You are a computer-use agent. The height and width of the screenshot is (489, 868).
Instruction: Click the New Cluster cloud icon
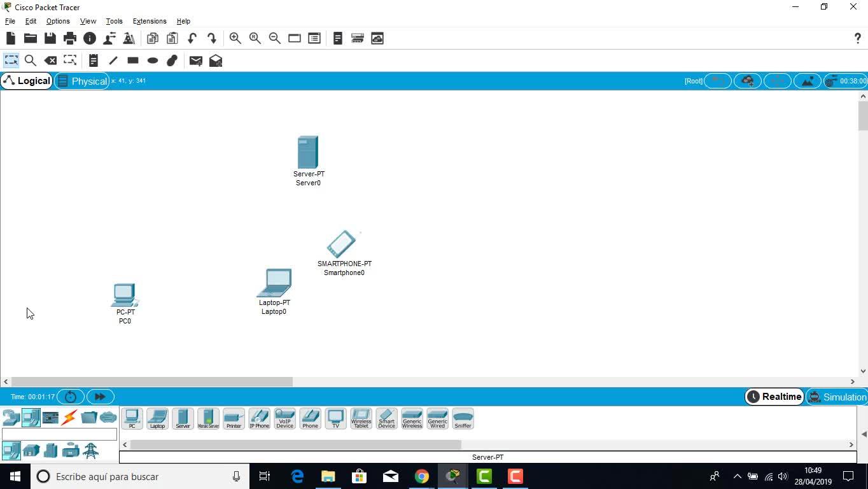[748, 81]
